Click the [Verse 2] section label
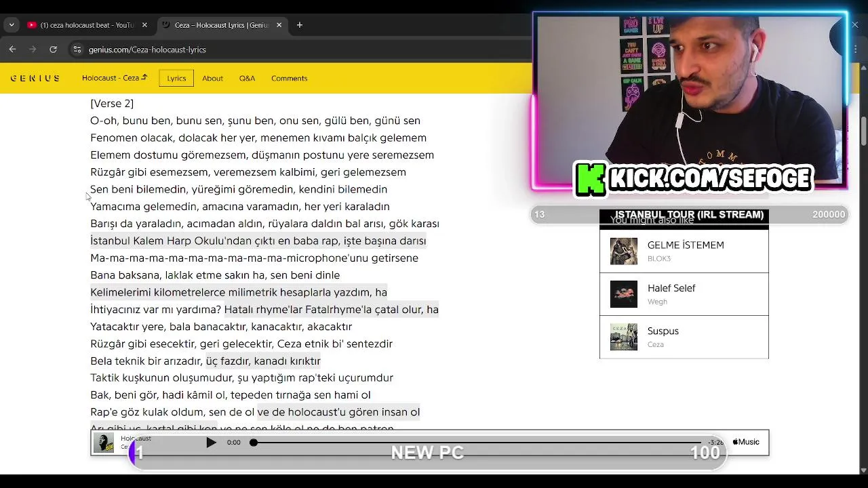The width and height of the screenshot is (868, 488). 112,104
